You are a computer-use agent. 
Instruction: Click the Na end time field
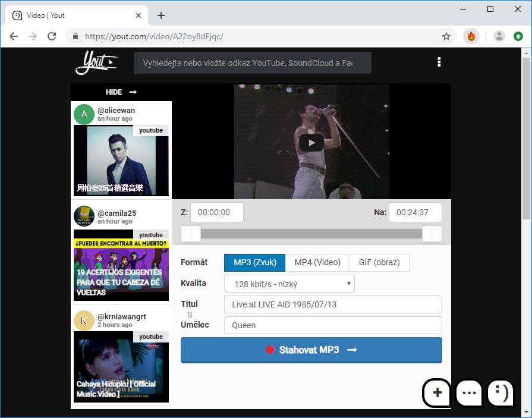coord(415,212)
